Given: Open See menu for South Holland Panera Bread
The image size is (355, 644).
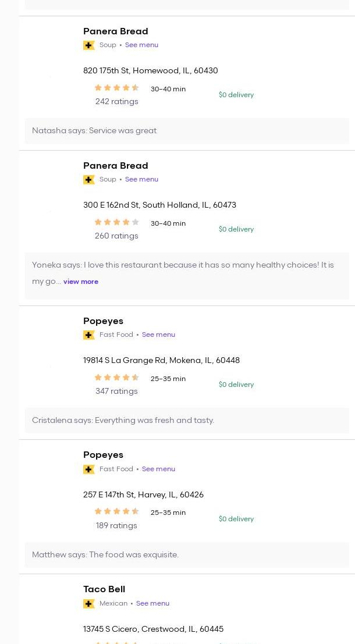Looking at the screenshot, I should (141, 179).
